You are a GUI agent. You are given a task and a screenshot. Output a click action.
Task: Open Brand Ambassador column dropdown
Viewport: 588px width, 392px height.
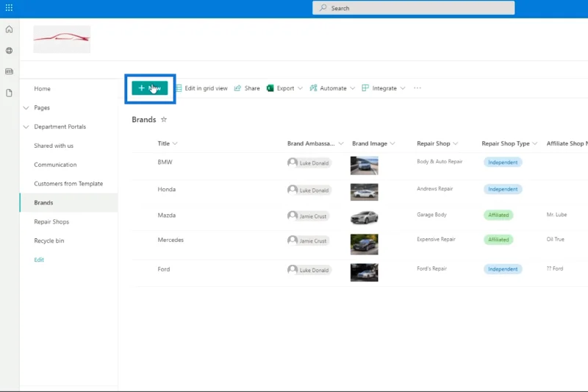(x=341, y=143)
